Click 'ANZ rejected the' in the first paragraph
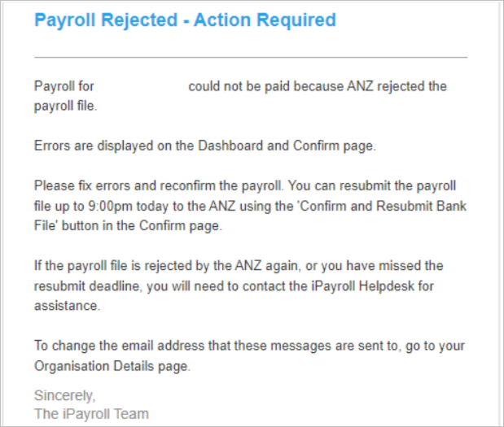 click(397, 86)
